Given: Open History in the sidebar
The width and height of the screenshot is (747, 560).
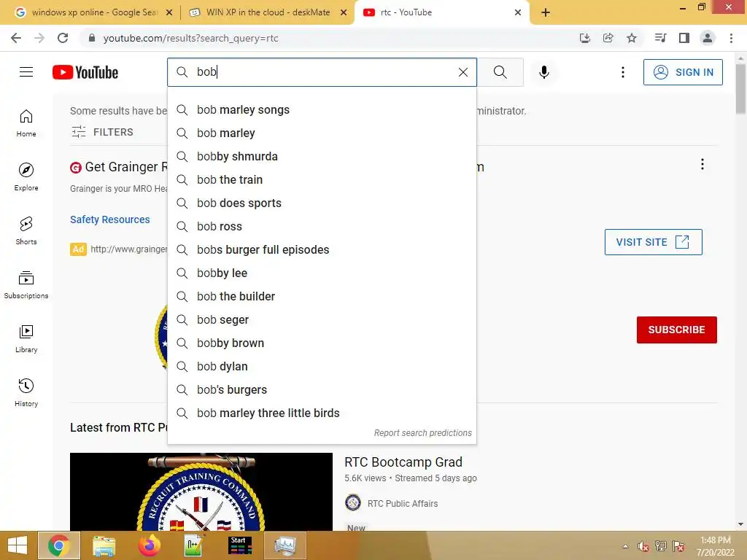Looking at the screenshot, I should [26, 392].
